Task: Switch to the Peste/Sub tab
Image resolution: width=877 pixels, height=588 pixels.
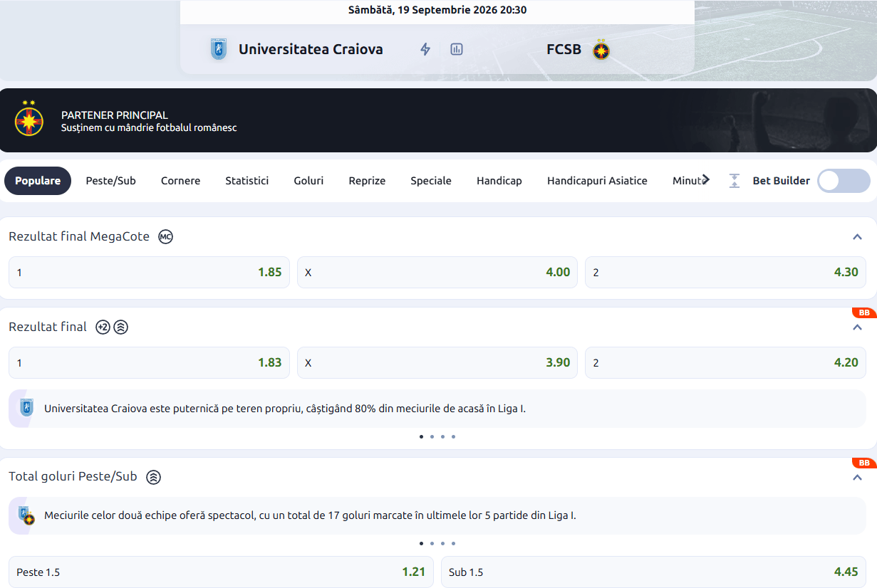Action: (x=110, y=181)
